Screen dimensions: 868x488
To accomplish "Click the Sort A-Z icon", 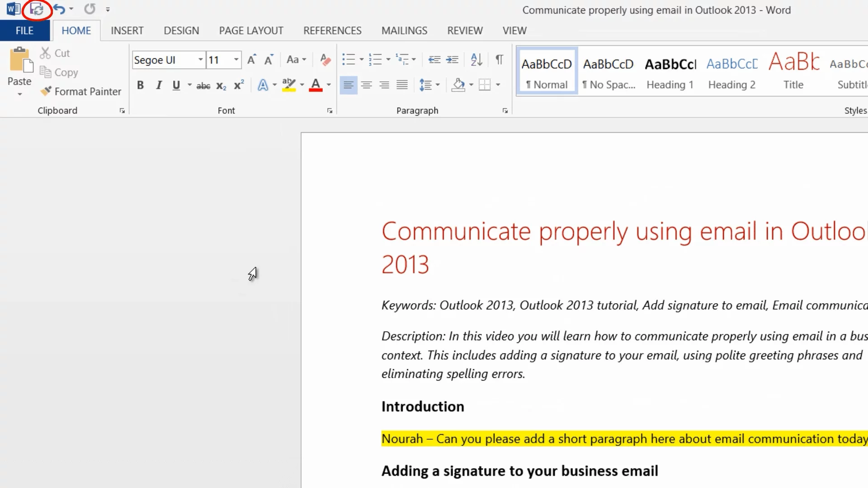I will point(476,60).
